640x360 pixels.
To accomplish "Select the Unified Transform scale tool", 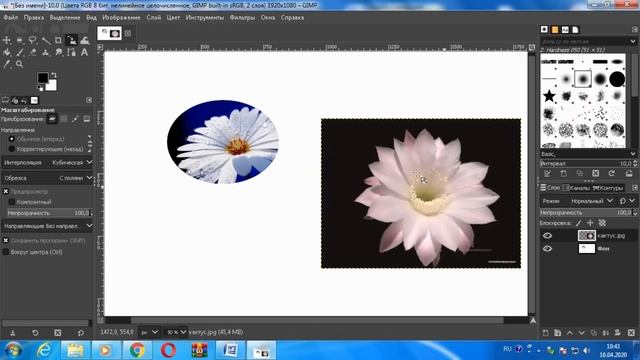I will tap(71, 40).
